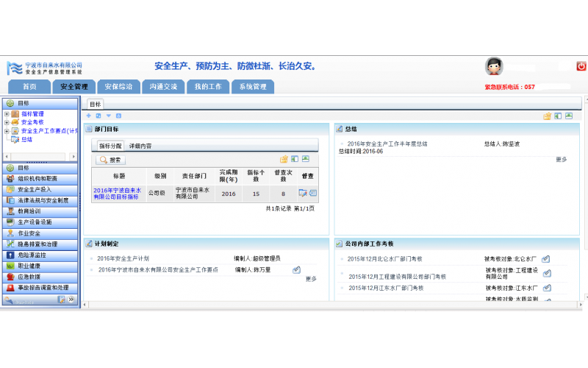The width and height of the screenshot is (588, 368).
Task: Click 更多 in the 总结 panel
Action: coord(562,159)
